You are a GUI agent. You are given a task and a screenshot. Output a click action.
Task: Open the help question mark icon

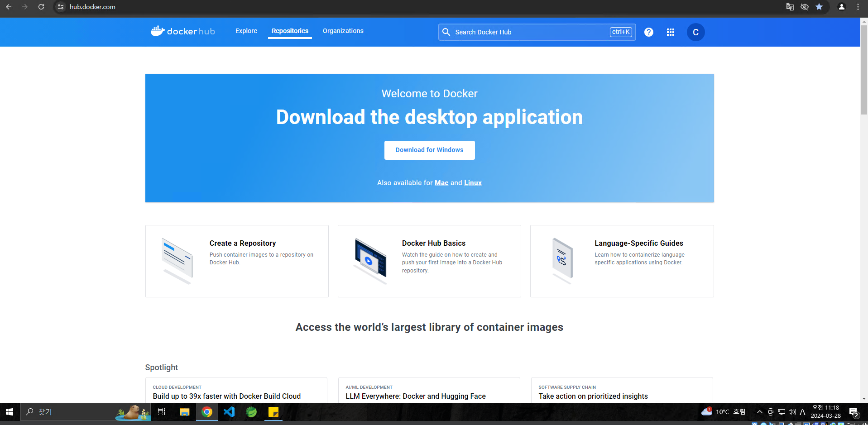click(649, 32)
